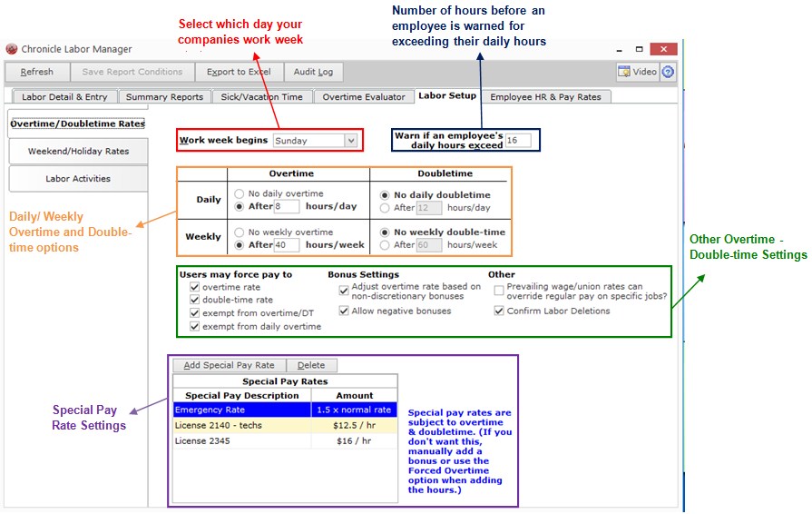This screenshot has width=812, height=514.
Task: Open the Weekend/Holiday Rates section
Action: [78, 152]
